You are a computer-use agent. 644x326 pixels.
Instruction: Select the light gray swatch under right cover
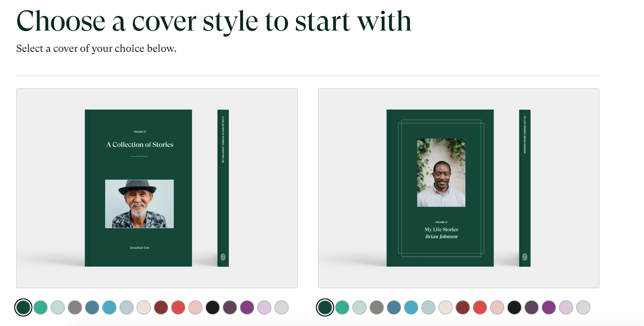[x=583, y=308]
